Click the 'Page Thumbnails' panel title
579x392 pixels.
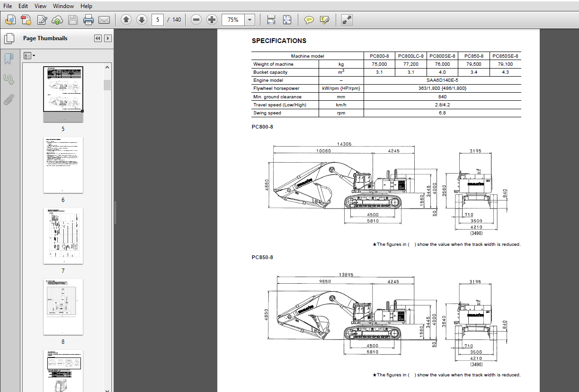[x=45, y=38]
